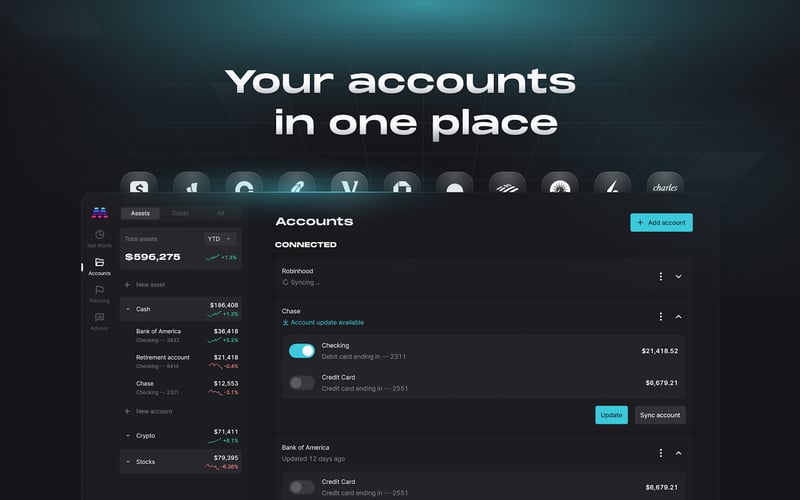Switch to the Debts tab
Screen dimensions: 800x500
(x=180, y=213)
